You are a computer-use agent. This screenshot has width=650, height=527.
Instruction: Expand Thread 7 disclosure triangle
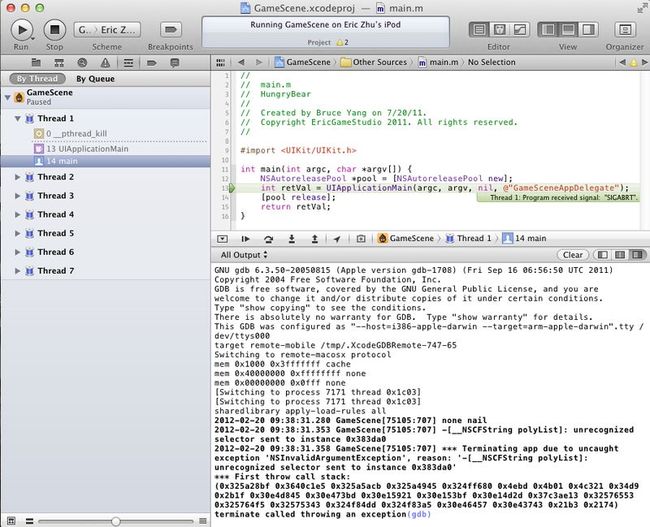pyautogui.click(x=17, y=271)
